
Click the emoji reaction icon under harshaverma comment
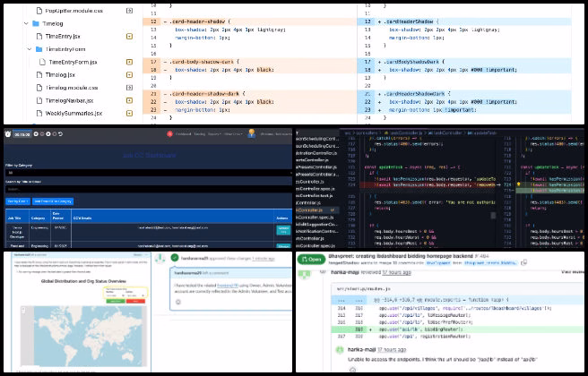point(178,302)
